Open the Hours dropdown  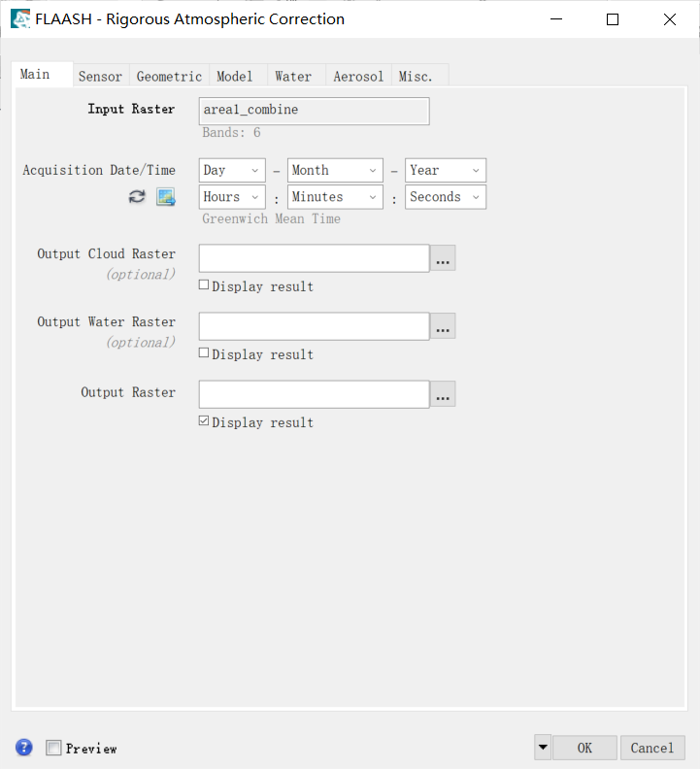tap(232, 197)
